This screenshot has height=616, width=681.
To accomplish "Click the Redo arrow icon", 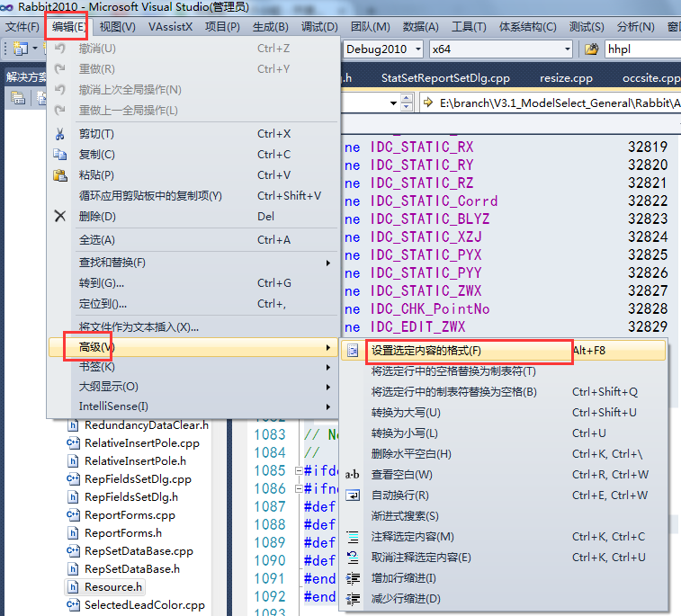I will click(60, 69).
